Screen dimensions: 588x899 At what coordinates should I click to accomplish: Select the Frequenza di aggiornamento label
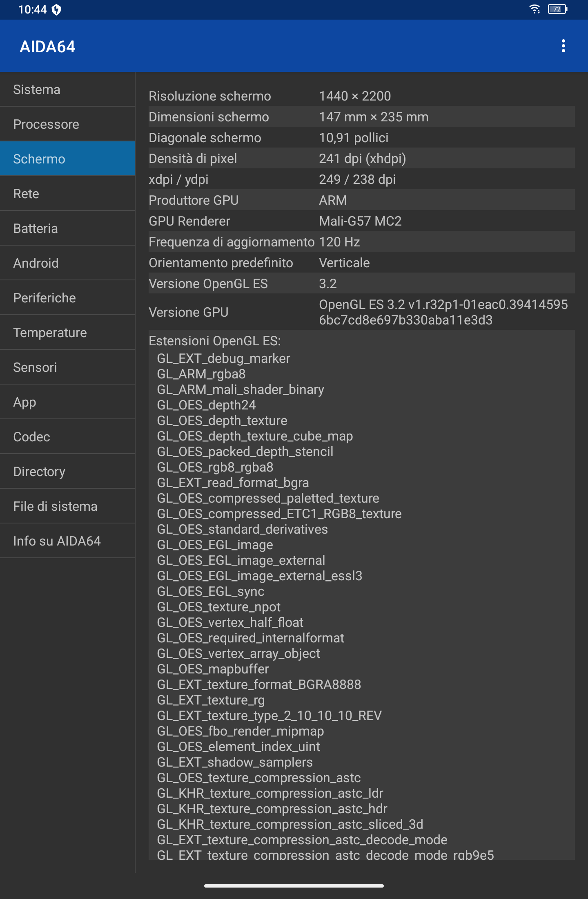232,242
